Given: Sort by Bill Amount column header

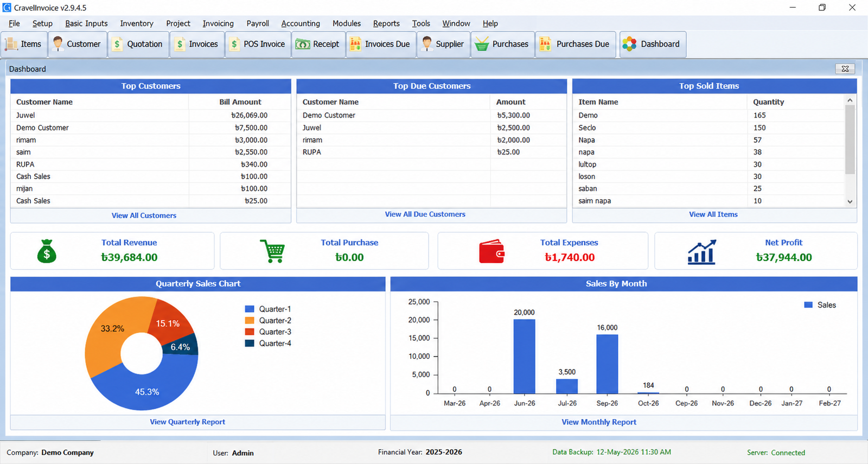Looking at the screenshot, I should 240,102.
